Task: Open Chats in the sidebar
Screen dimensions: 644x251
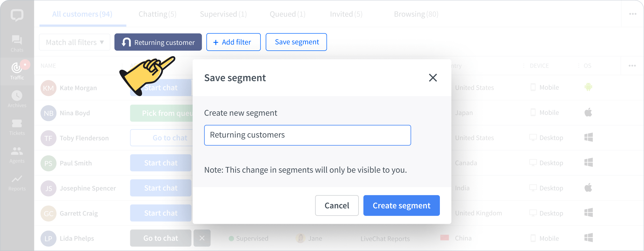Action: click(x=17, y=43)
